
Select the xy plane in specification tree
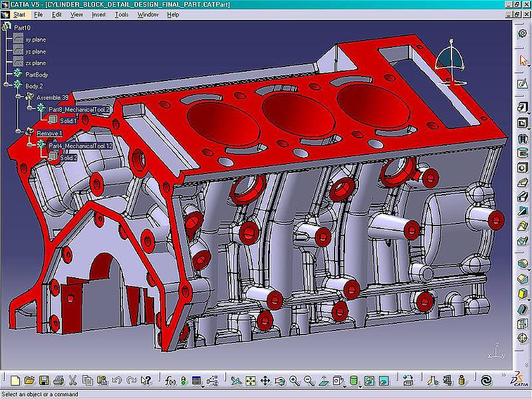coord(35,39)
